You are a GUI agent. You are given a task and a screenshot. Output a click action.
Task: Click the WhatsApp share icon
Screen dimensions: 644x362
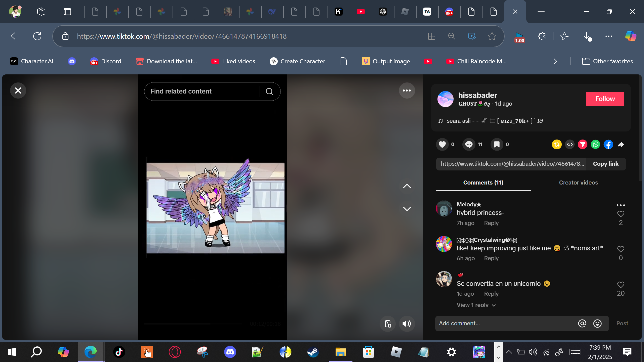point(595,144)
